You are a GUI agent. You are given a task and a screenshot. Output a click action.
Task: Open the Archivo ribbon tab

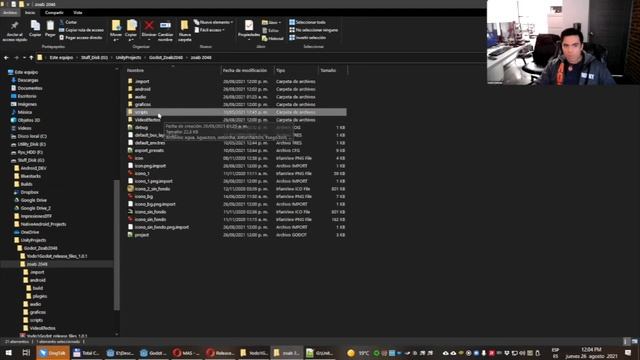coord(10,13)
